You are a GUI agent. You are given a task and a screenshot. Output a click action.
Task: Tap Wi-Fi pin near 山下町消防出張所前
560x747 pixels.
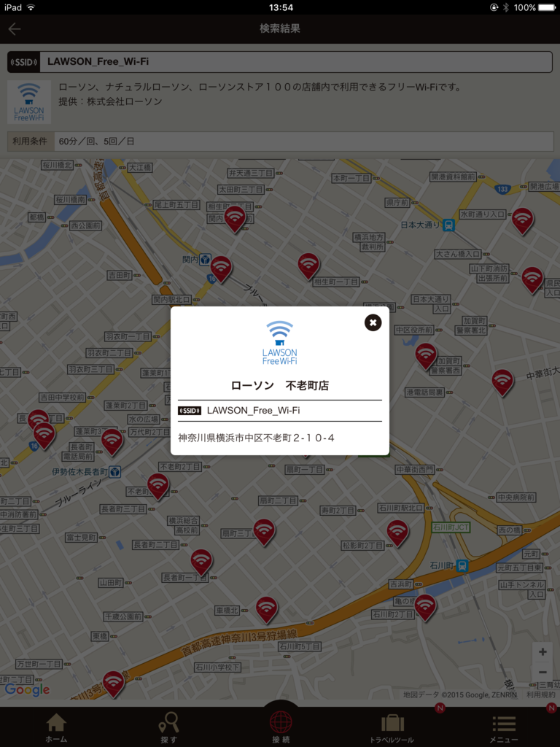[532, 279]
